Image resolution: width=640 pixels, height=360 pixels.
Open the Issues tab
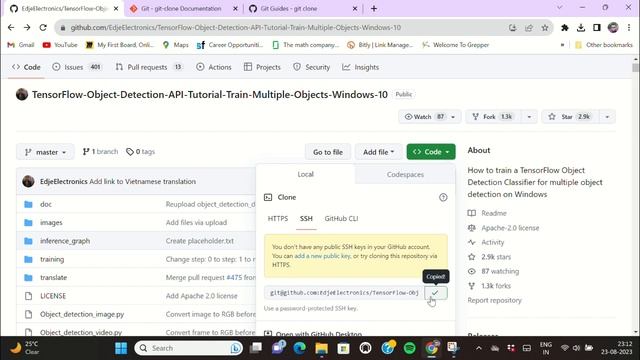click(x=77, y=67)
